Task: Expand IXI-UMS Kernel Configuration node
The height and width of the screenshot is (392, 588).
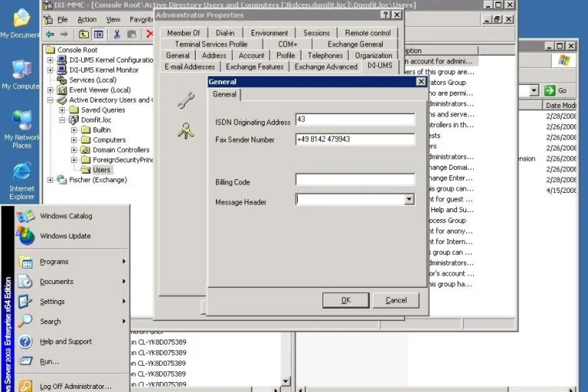Action: click(50, 60)
